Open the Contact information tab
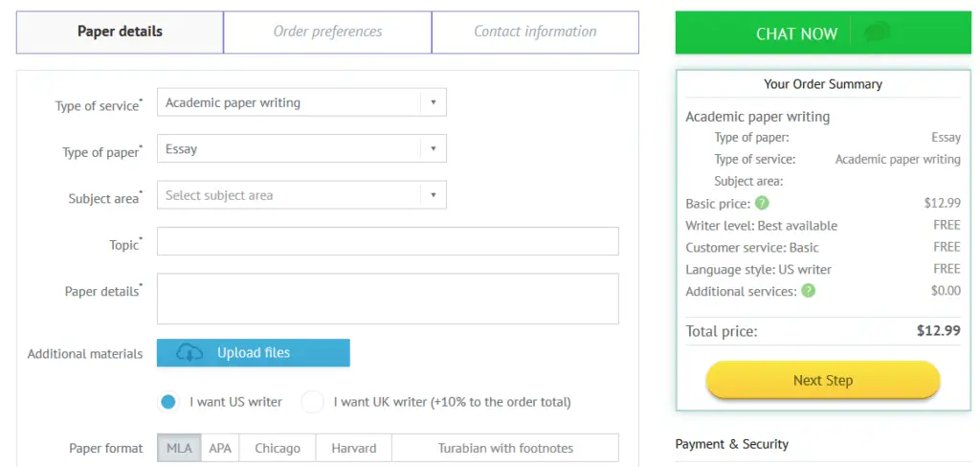This screenshot has height=467, width=980. 535,32
